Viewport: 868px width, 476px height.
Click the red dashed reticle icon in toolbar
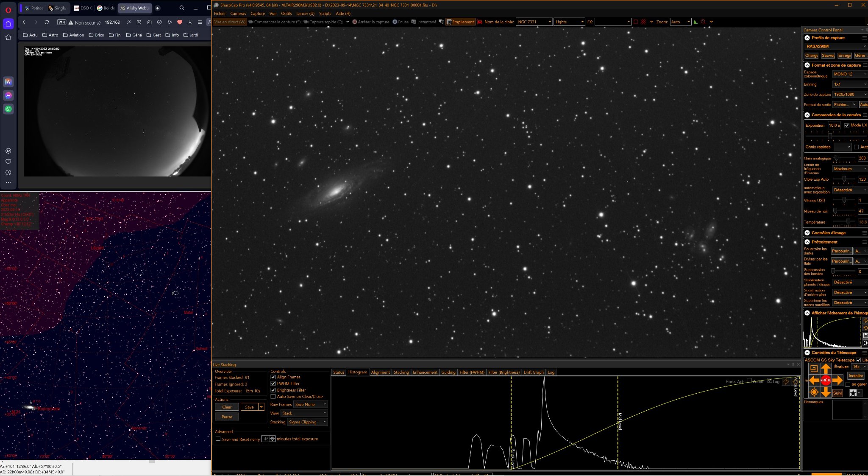point(643,22)
